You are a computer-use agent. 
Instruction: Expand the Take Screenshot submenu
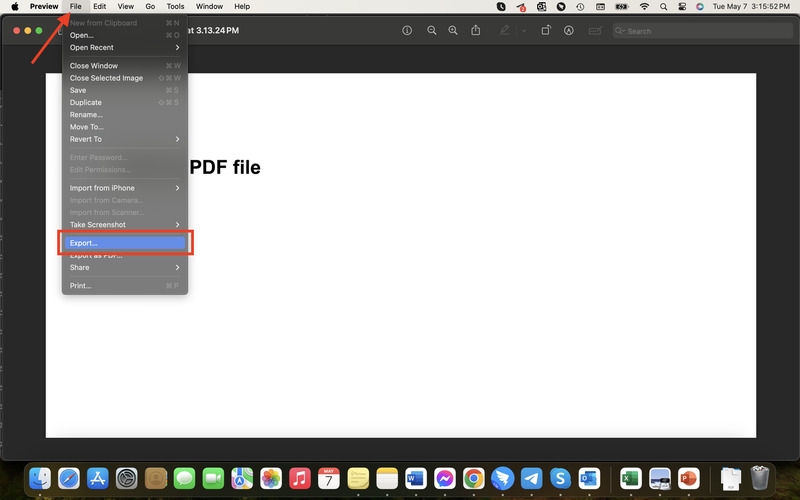pyautogui.click(x=125, y=225)
